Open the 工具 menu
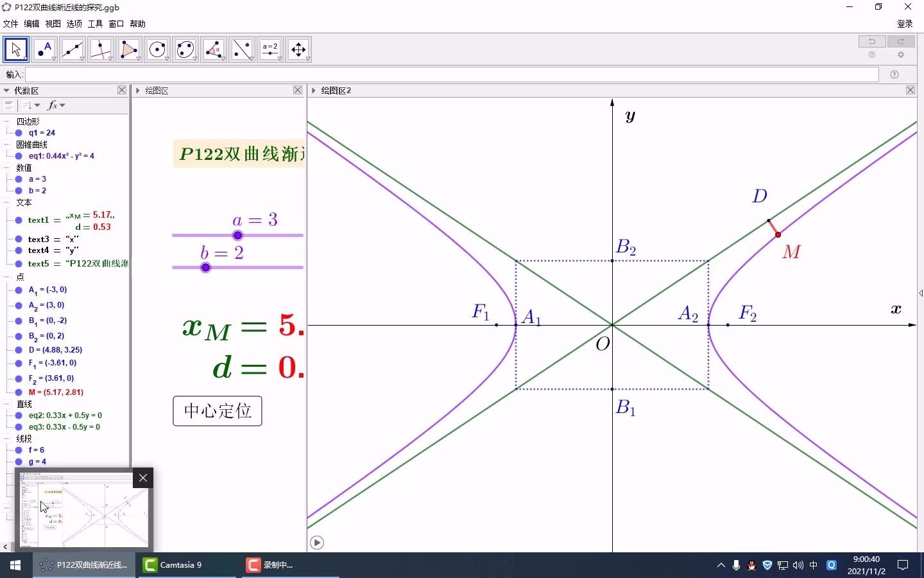The height and width of the screenshot is (578, 924). click(96, 24)
